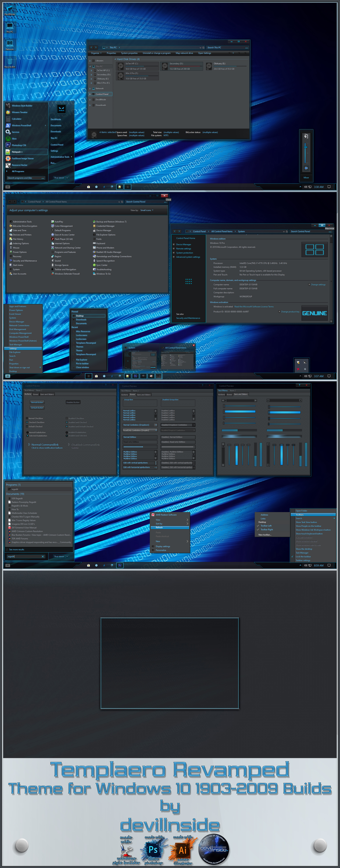Click System window vertical scrollbar
The image size is (340, 868).
coord(331,278)
